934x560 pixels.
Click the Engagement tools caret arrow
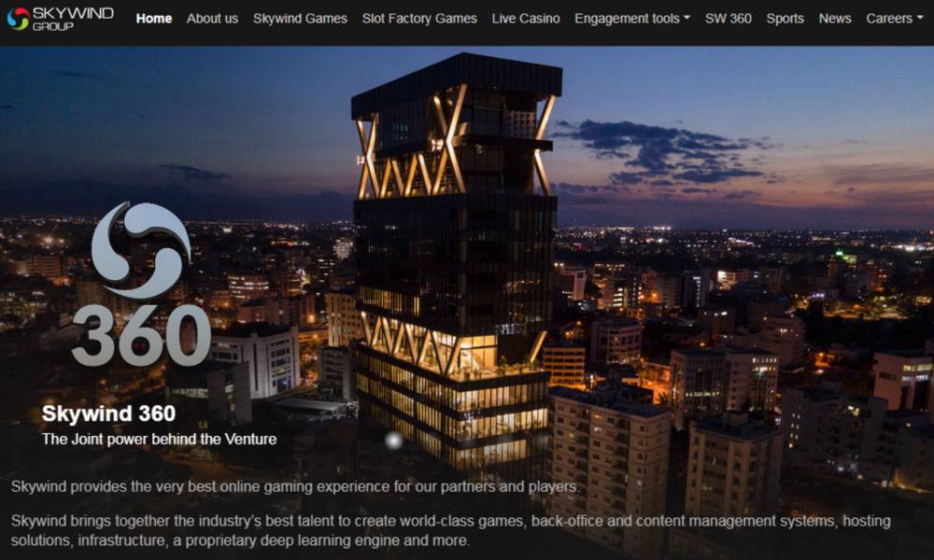[686, 19]
